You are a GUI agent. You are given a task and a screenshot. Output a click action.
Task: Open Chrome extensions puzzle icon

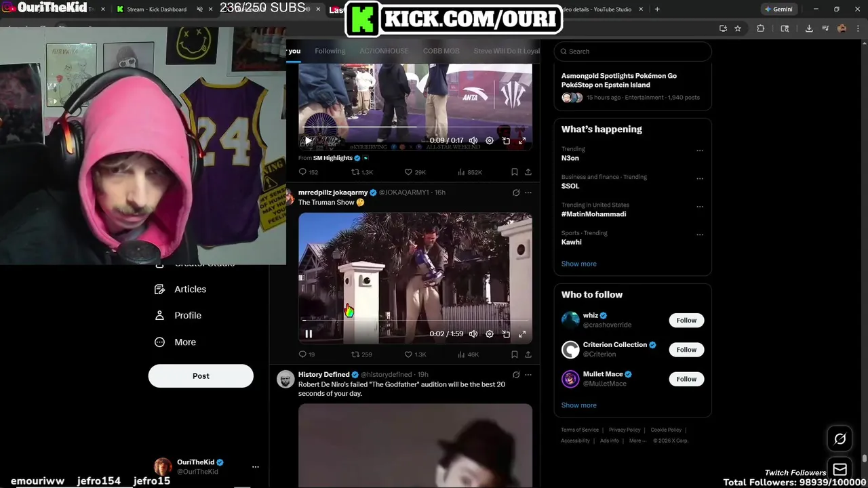point(760,28)
